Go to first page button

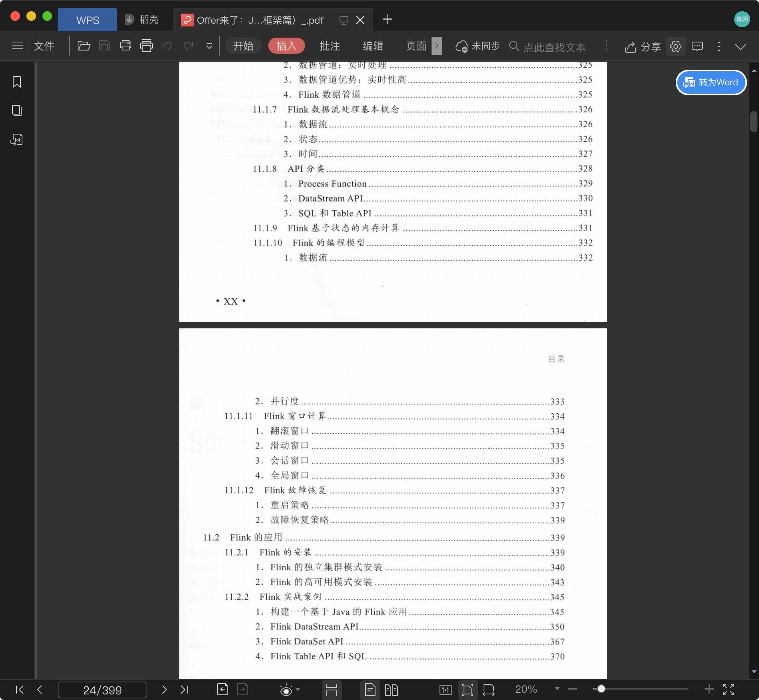(20, 689)
